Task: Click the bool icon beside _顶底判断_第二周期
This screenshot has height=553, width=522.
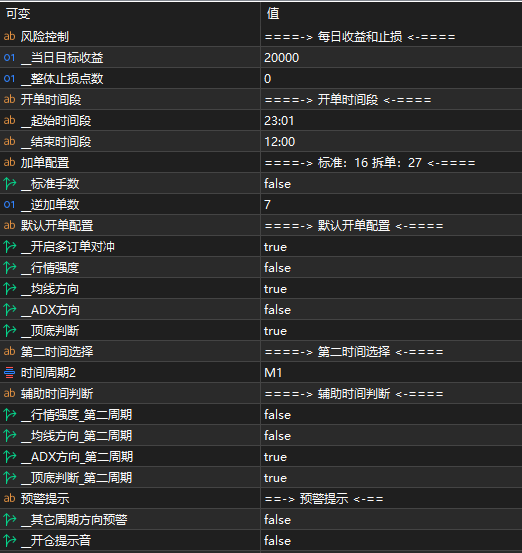Action: (10, 478)
